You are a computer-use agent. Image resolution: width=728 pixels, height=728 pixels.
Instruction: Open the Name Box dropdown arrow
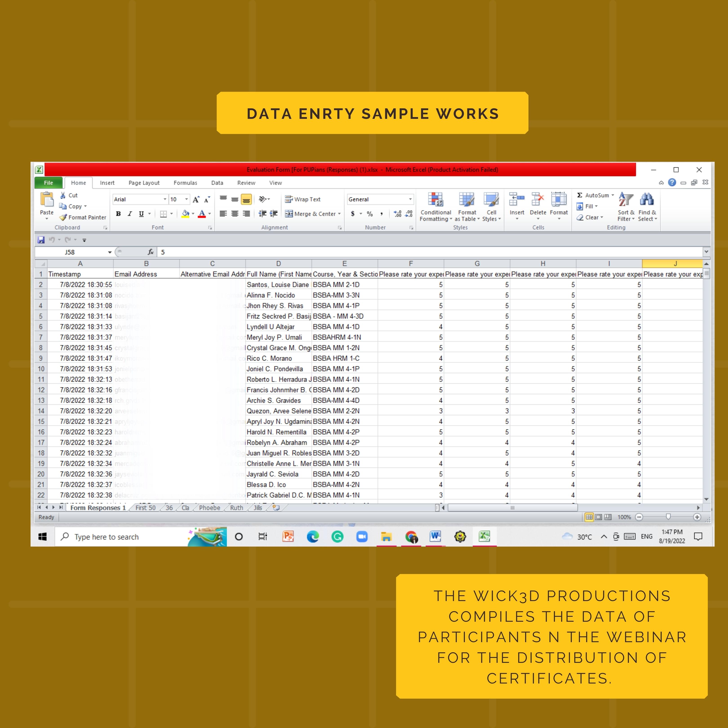pos(110,252)
